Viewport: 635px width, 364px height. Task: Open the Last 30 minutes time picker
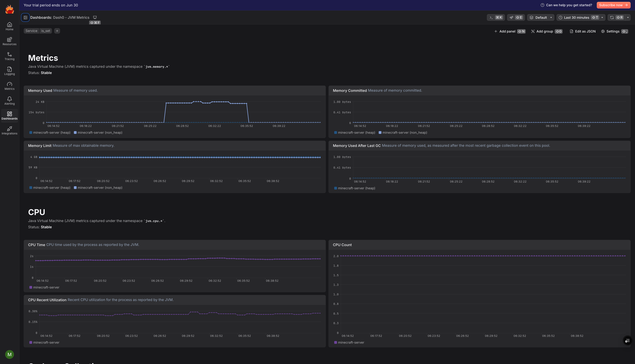click(x=576, y=17)
